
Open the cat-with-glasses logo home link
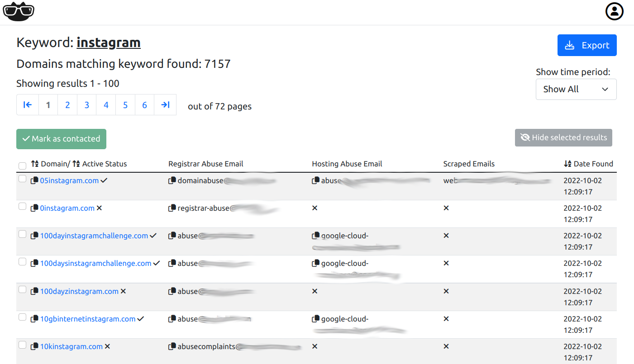[19, 12]
